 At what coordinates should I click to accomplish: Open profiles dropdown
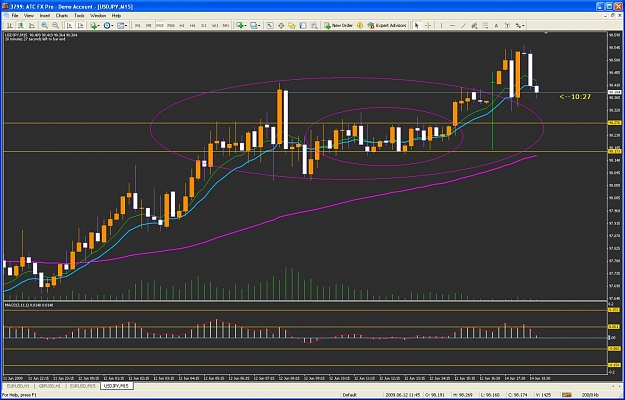click(255, 25)
